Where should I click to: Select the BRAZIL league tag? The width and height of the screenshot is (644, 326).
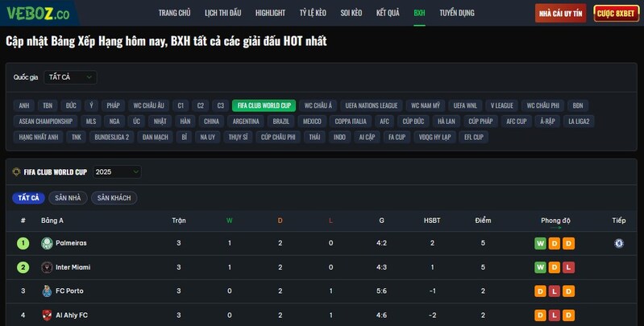pyautogui.click(x=281, y=121)
